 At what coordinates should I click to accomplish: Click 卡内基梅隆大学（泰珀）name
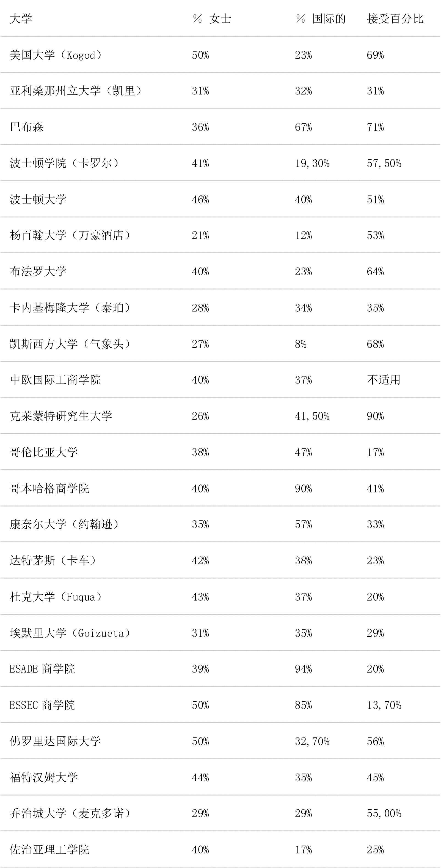point(70,308)
